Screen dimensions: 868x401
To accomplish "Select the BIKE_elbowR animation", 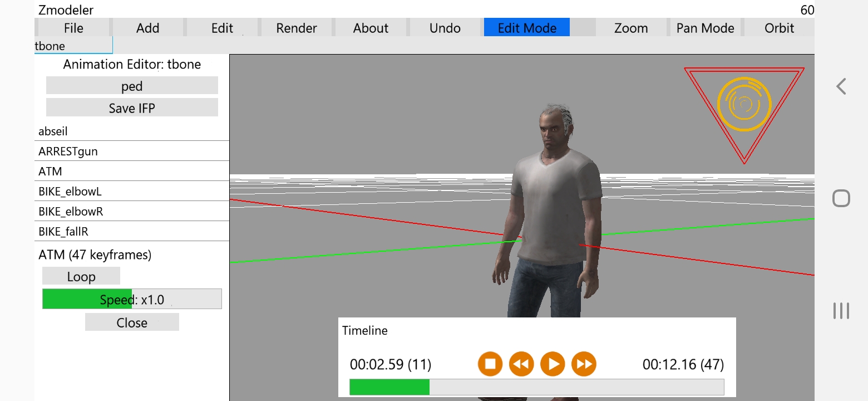I will pyautogui.click(x=132, y=211).
